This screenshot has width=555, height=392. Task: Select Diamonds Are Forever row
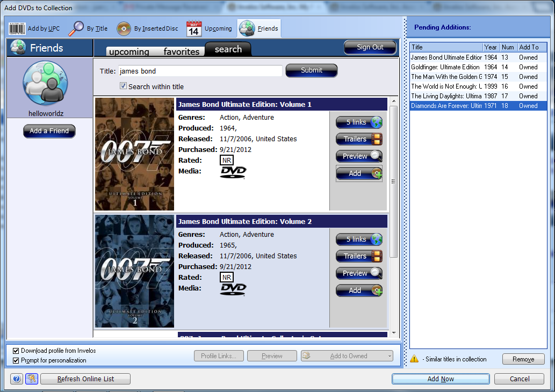[x=478, y=105]
